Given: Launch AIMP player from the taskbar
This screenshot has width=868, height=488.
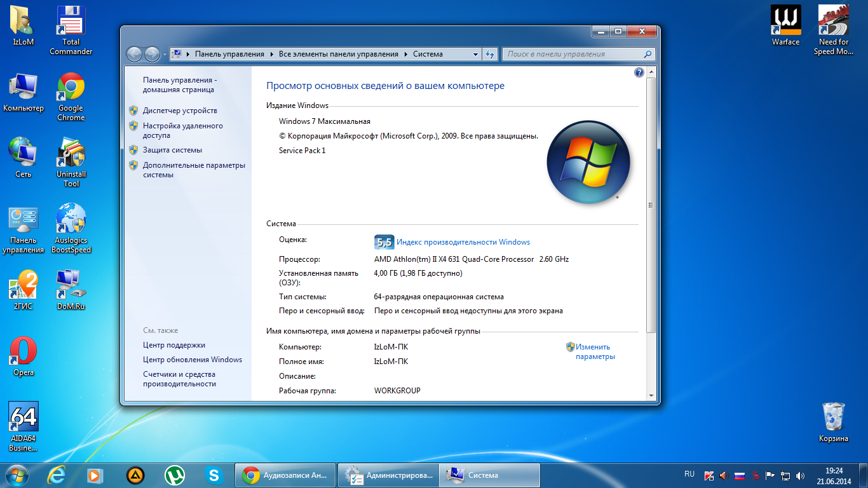Looking at the screenshot, I should point(135,475).
